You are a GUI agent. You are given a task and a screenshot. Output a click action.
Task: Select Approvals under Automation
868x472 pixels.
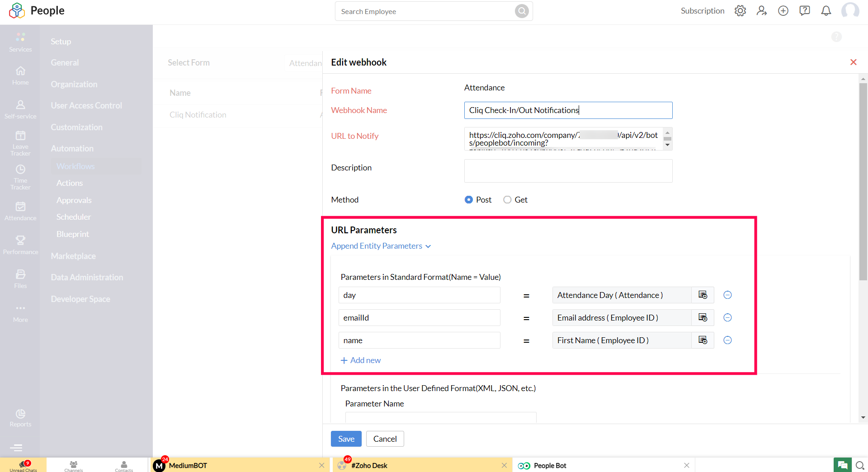[74, 200]
